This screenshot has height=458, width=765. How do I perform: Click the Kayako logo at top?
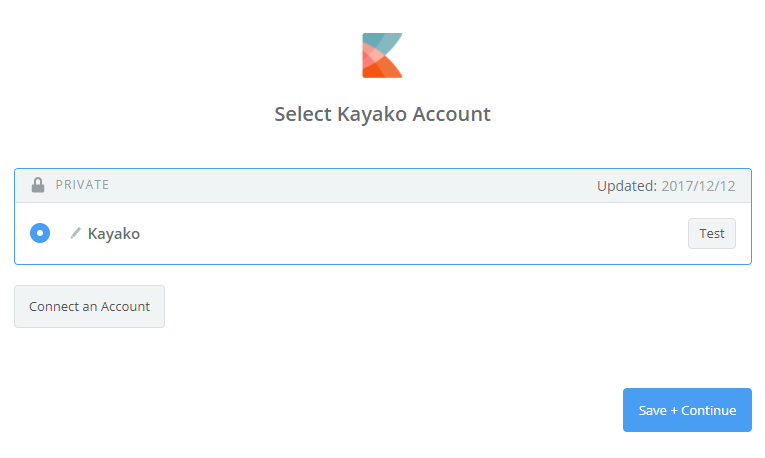(x=382, y=55)
